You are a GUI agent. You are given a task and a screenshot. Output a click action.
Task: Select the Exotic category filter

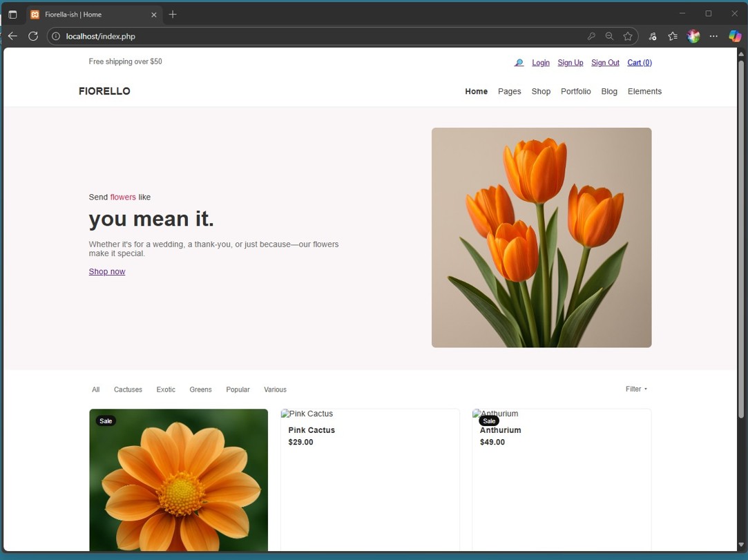166,390
